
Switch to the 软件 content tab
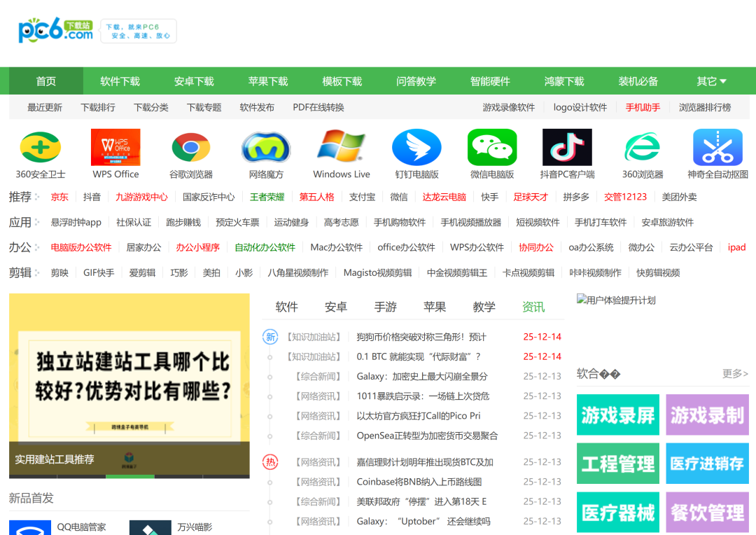pyautogui.click(x=286, y=307)
